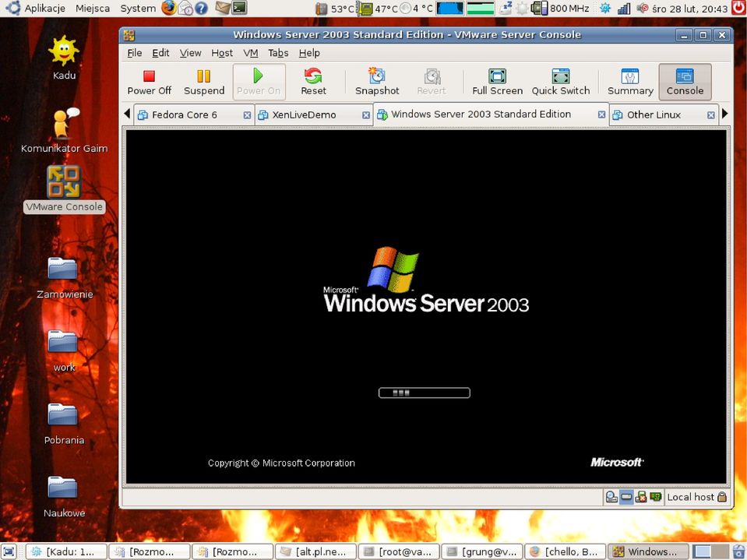Activate Quick Switch mode
The height and width of the screenshot is (560, 747).
tap(561, 83)
